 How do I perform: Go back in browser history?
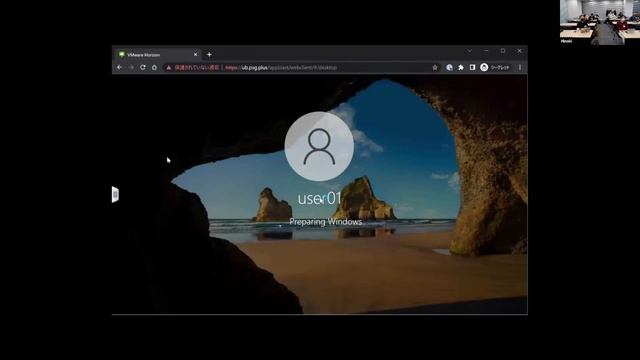tap(120, 67)
